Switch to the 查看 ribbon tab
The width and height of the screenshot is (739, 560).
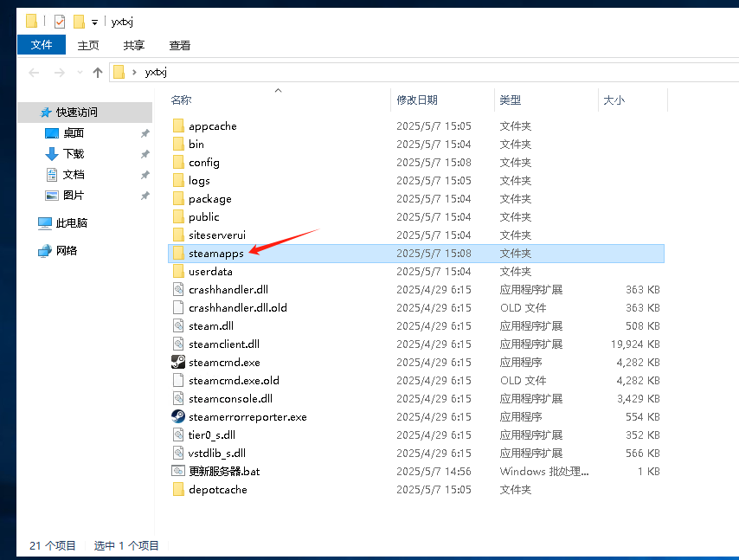[x=180, y=45]
